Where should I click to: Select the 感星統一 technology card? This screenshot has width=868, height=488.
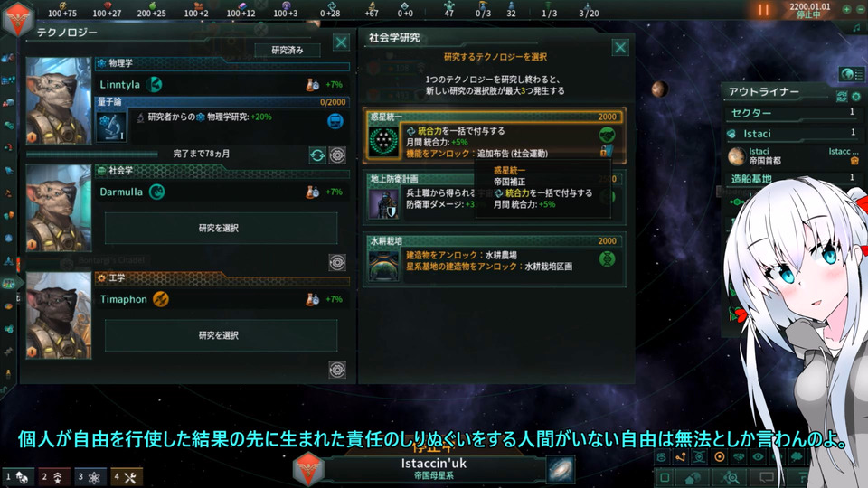(x=495, y=136)
